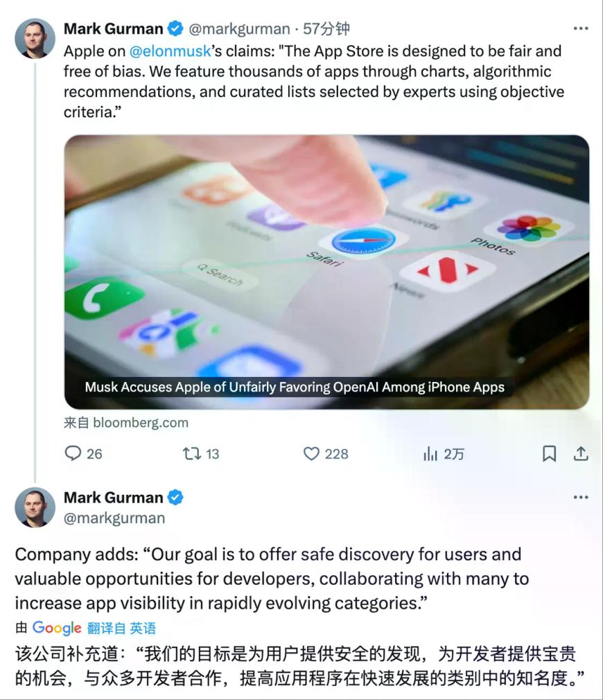Screen dimensions: 603x700
Task: Click the verified badge on first tweet
Action: tap(175, 28)
